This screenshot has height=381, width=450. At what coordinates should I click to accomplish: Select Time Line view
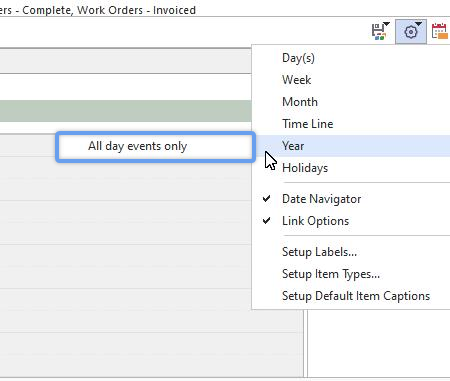(x=351, y=124)
